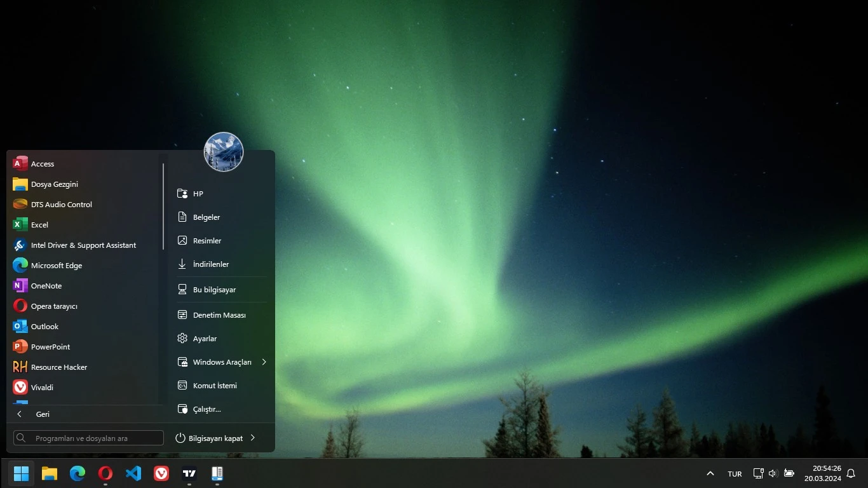Viewport: 868px width, 488px height.
Task: Open the clock and date 20.03.2024
Action: point(823,473)
